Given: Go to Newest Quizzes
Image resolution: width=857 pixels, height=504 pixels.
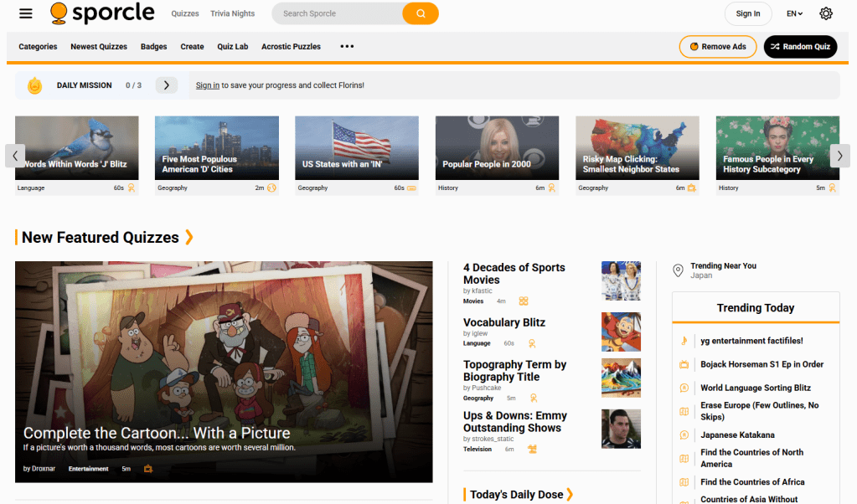Looking at the screenshot, I should [x=99, y=46].
